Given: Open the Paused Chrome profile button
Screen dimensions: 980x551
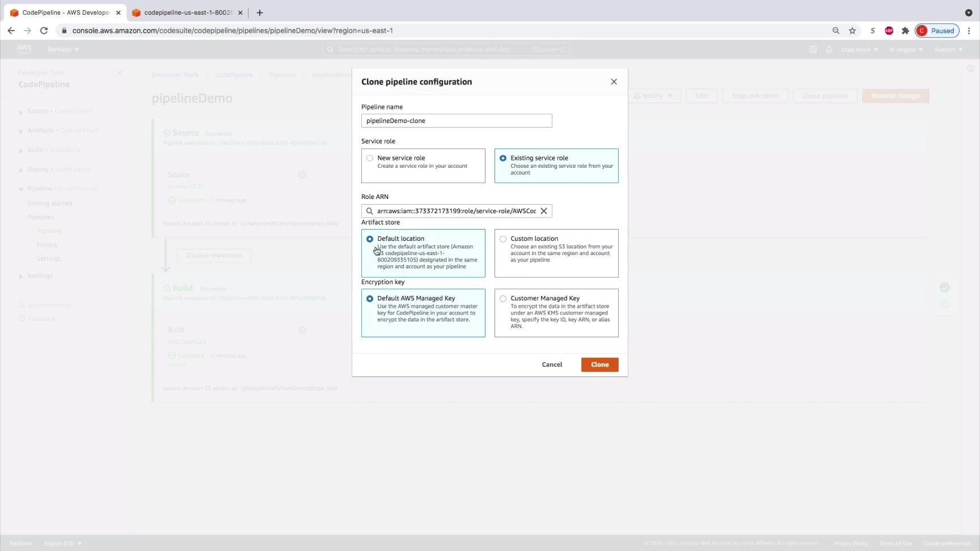Looking at the screenshot, I should click(x=937, y=31).
